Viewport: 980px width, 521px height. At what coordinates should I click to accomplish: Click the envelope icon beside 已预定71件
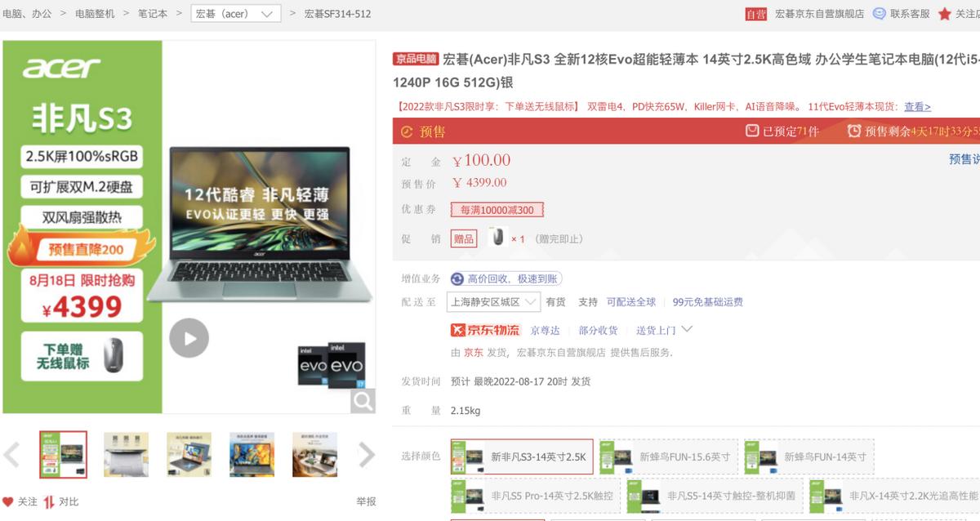[x=751, y=131]
